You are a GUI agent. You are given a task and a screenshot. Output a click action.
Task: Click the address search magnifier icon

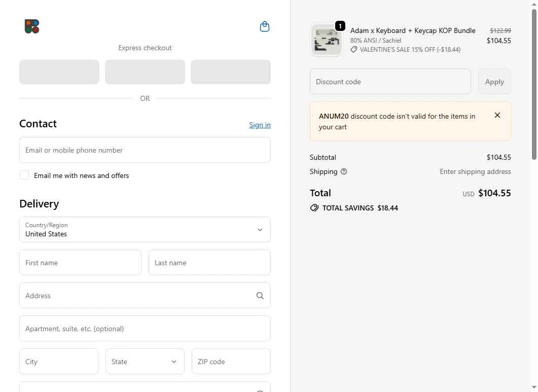260,296
